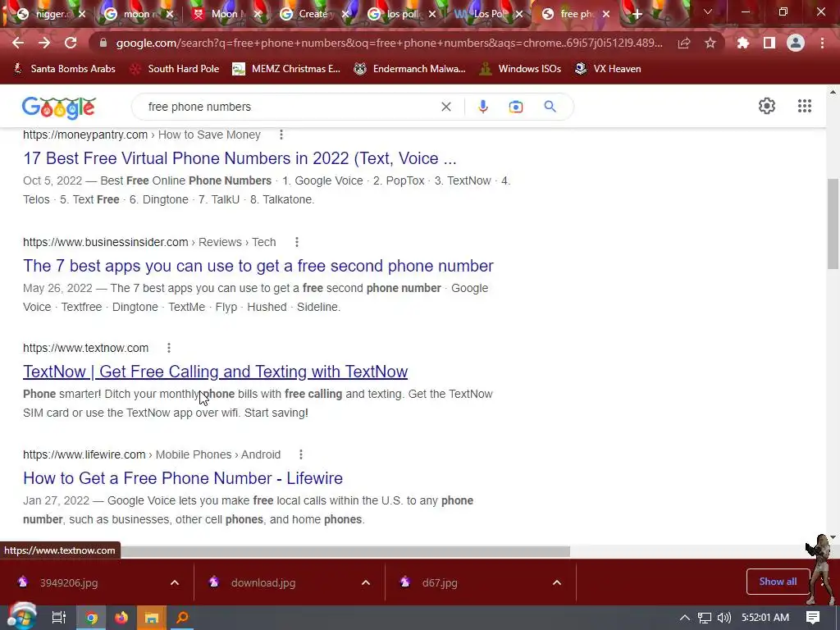Open a new browser tab

[637, 15]
